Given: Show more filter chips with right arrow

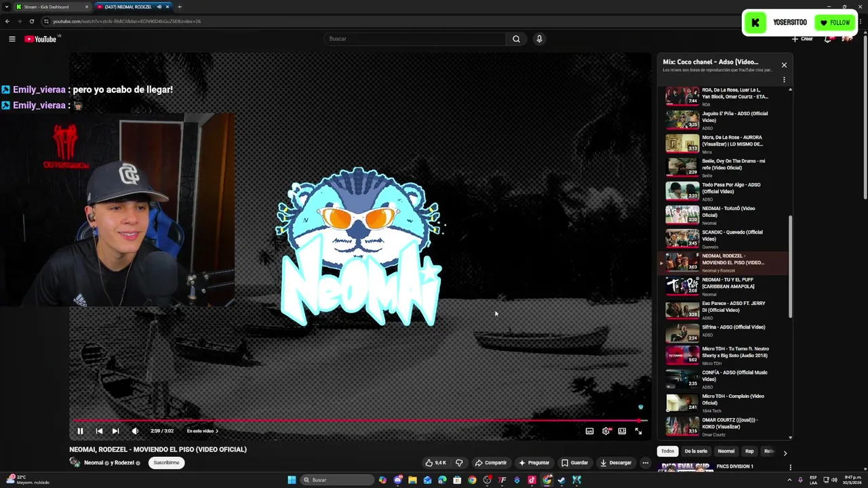Looking at the screenshot, I should coord(785,453).
